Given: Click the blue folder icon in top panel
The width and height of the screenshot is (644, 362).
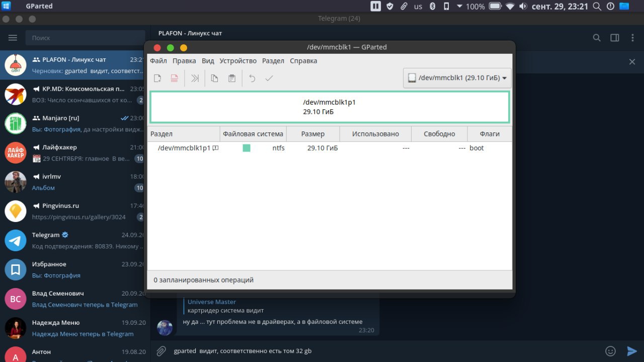Looking at the screenshot, I should click(x=624, y=6).
